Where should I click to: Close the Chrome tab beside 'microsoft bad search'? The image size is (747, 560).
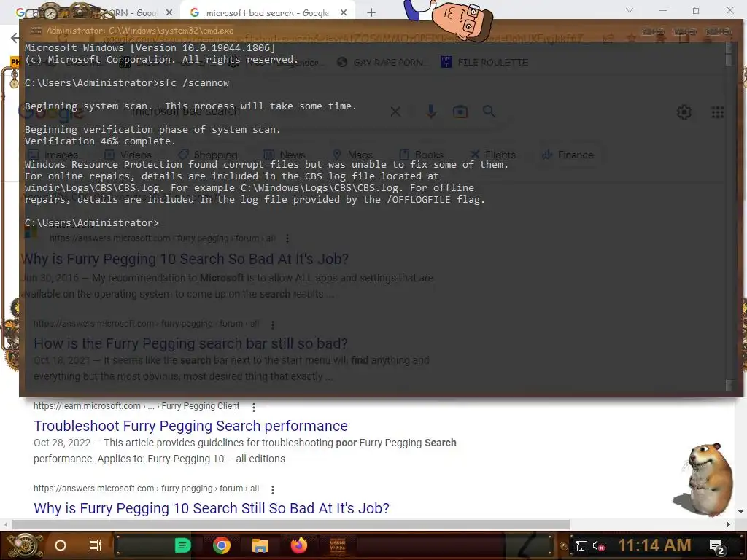[x=169, y=13]
